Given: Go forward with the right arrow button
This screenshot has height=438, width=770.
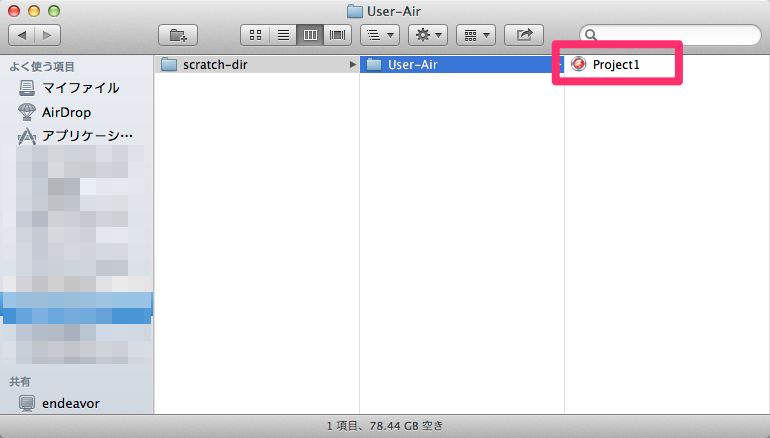Looking at the screenshot, I should click(x=48, y=35).
